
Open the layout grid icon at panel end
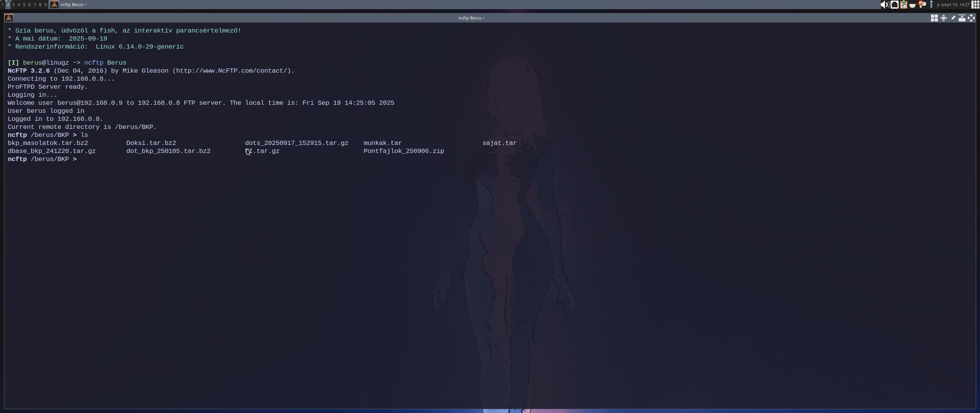point(975,5)
